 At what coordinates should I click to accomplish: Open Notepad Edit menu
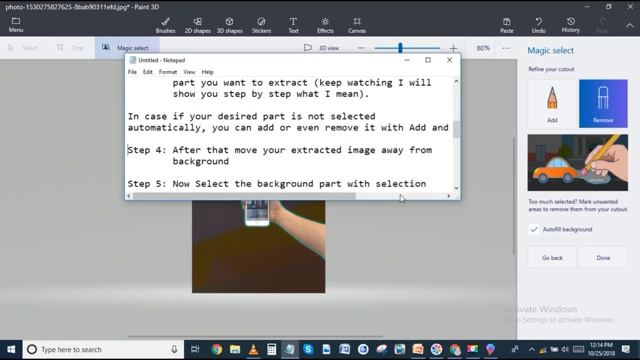(x=147, y=72)
